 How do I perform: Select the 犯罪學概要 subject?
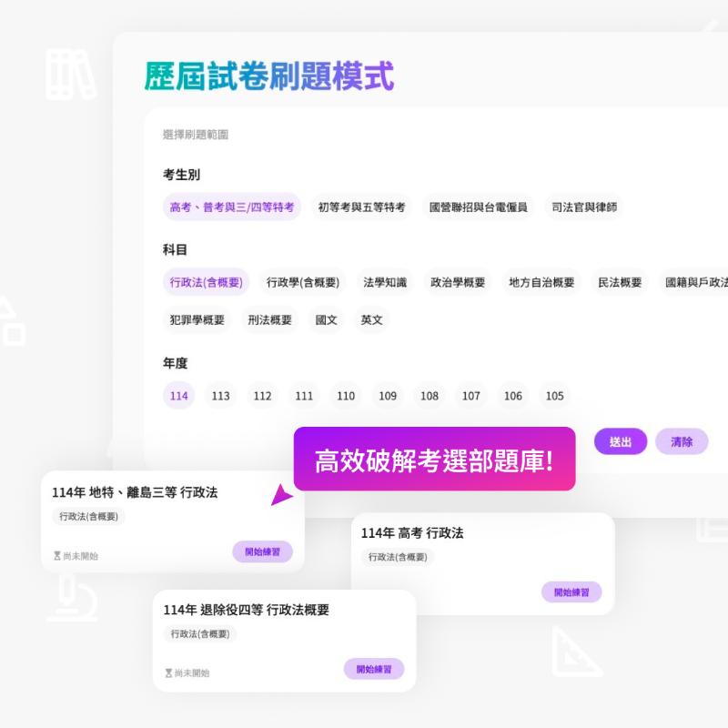click(197, 320)
